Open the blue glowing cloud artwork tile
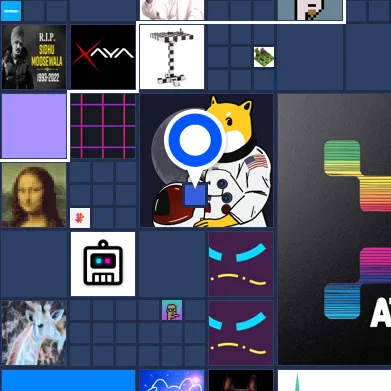The height and width of the screenshot is (391, 391). (172, 380)
